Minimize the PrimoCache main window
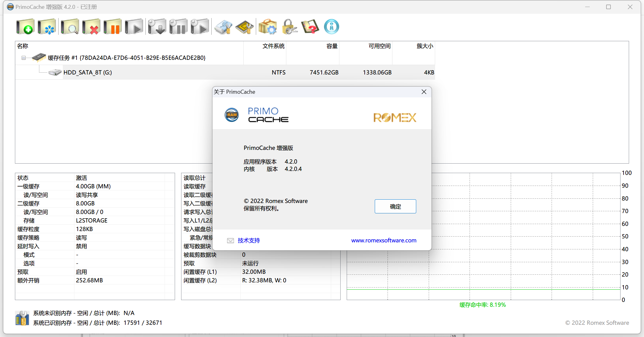644x337 pixels. pos(587,7)
